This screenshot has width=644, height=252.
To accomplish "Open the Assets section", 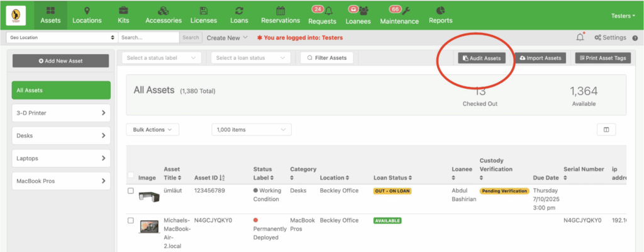I will tap(50, 15).
